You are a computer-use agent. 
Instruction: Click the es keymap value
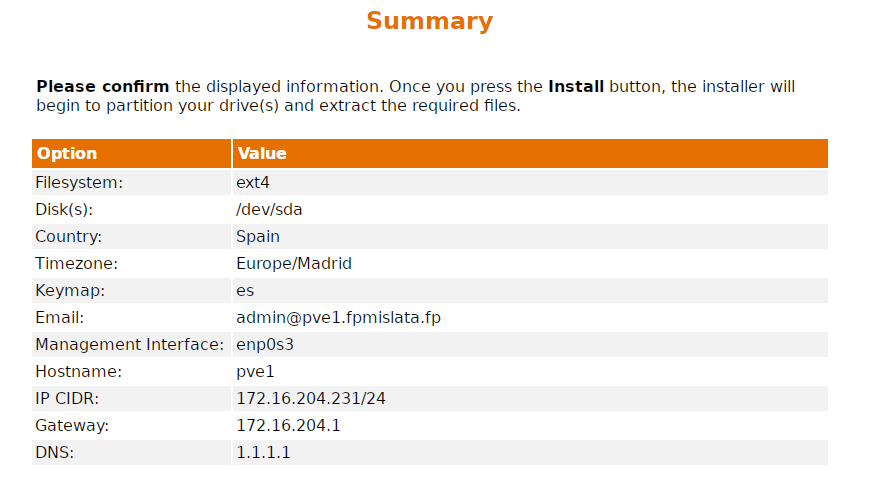pyautogui.click(x=245, y=291)
